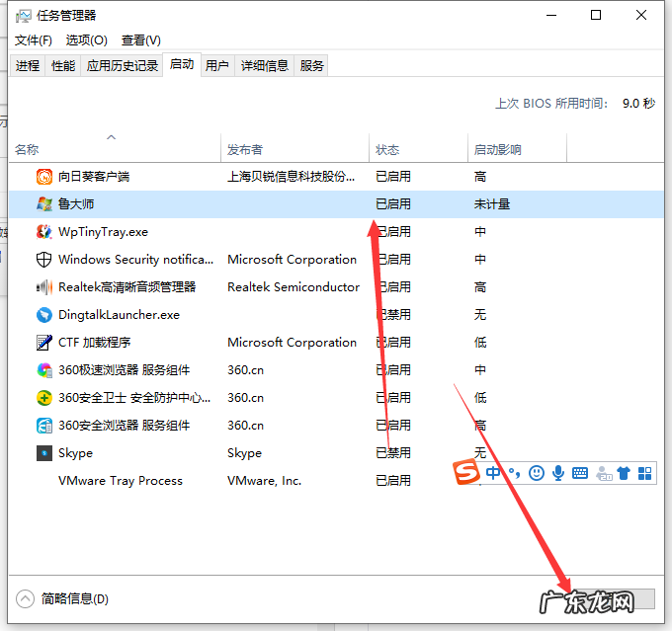This screenshot has height=631, width=672.
Task: Select the 启动 tab
Action: click(182, 64)
